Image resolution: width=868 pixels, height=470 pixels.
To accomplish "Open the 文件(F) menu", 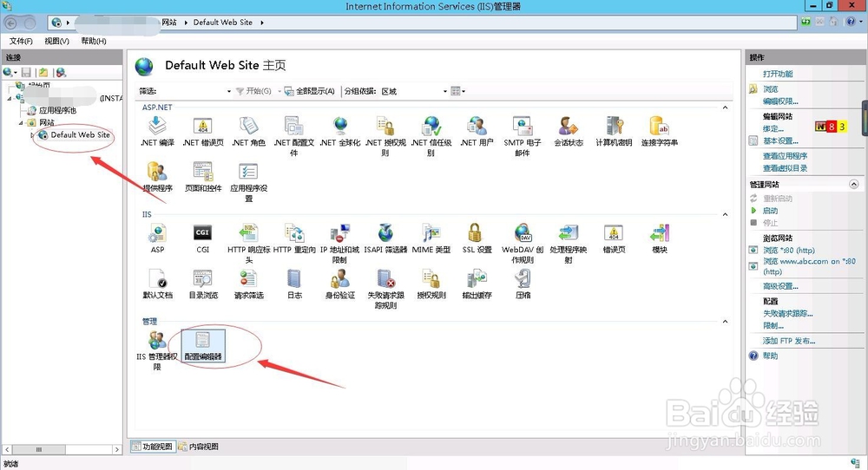I will pos(21,41).
